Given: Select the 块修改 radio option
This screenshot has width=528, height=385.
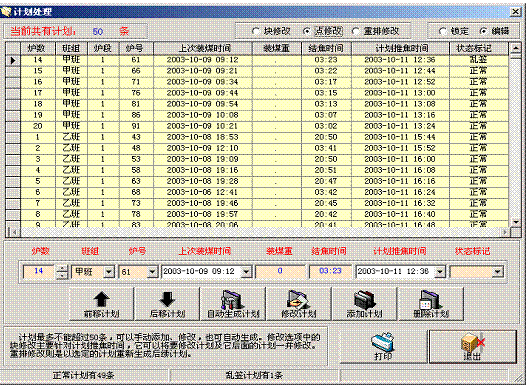Looking at the screenshot, I should pyautogui.click(x=256, y=31).
